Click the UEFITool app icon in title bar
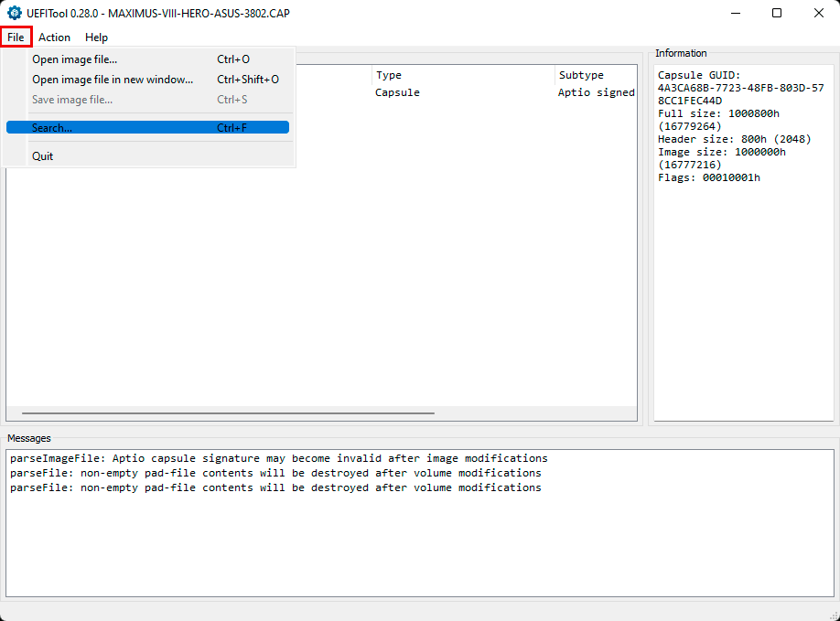Viewport: 840px width, 621px height. 15,13
